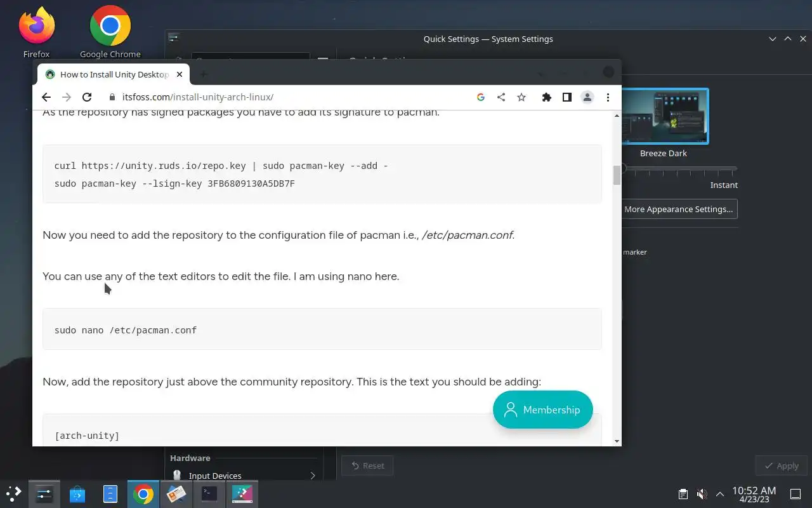812x508 pixels.
Task: Click the Reset button in System Settings
Action: tap(367, 465)
